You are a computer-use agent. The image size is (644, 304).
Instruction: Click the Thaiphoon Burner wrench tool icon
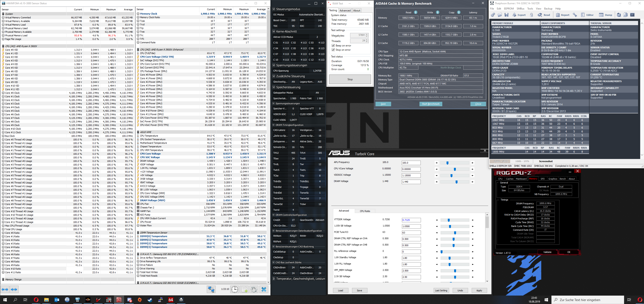[575, 15]
